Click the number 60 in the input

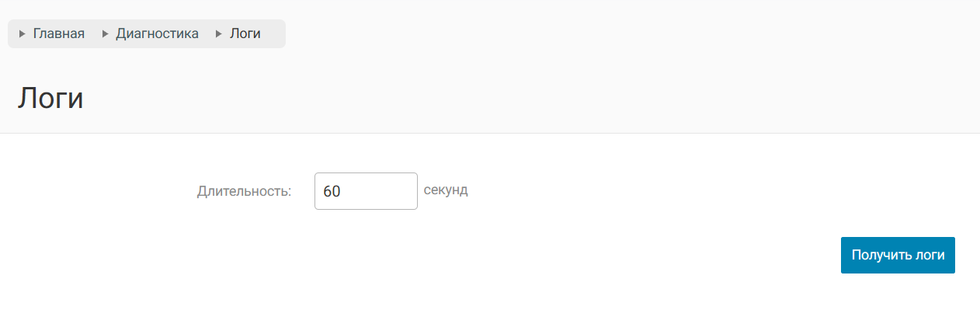point(332,191)
